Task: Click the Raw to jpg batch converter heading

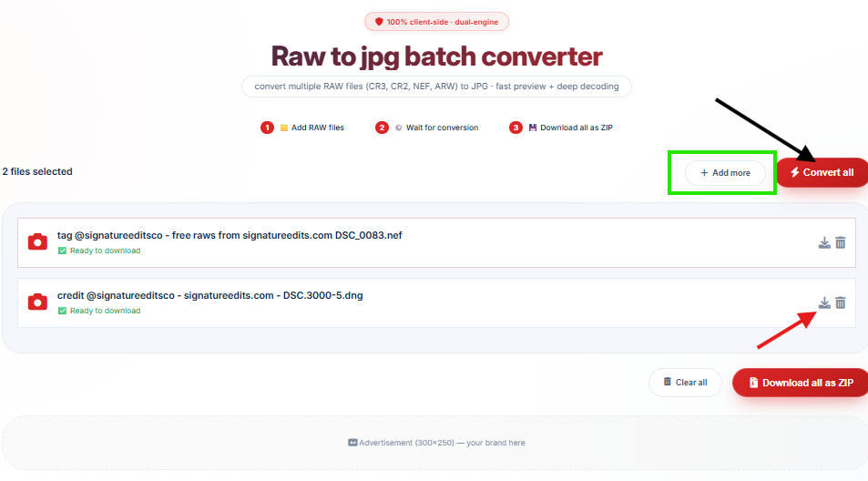Action: 436,56
